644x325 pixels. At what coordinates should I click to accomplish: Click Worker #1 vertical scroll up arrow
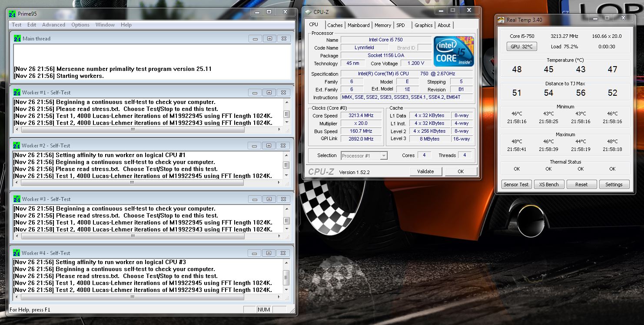click(x=286, y=102)
